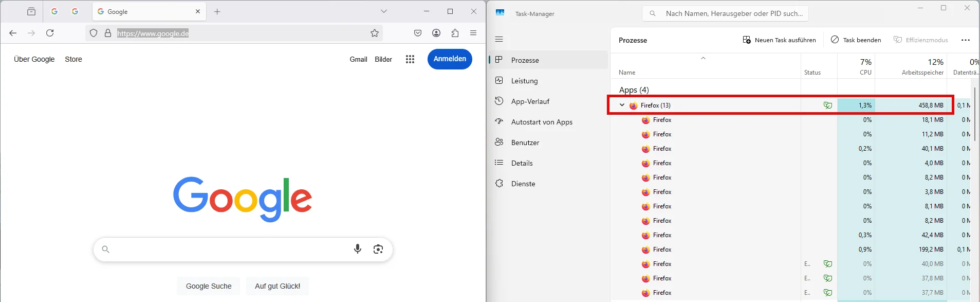Open more options in Task Manager toolbar
This screenshot has height=302, width=980.
pos(966,40)
